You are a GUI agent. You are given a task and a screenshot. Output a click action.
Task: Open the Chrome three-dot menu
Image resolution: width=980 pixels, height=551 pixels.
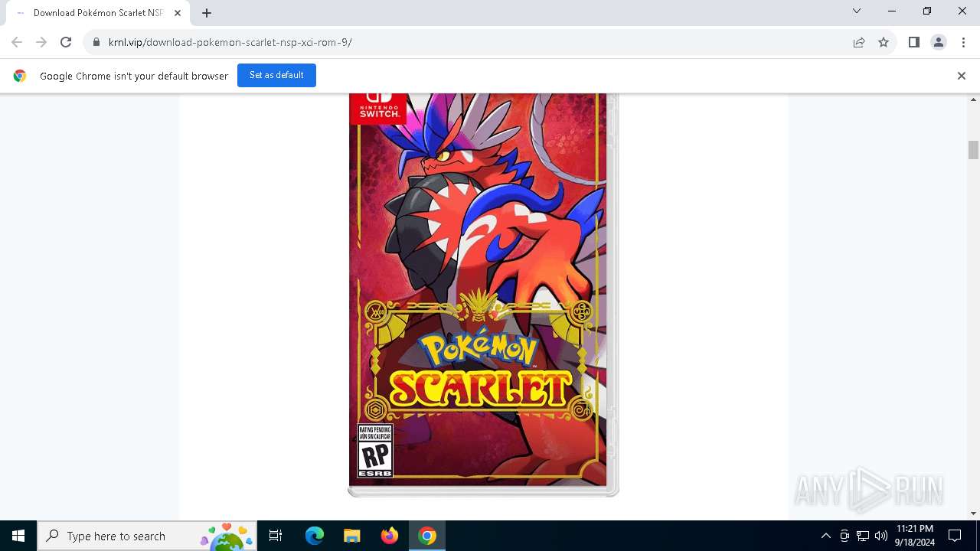(963, 42)
